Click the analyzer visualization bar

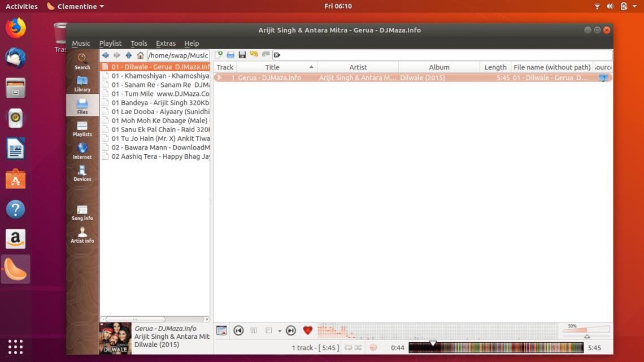[438, 331]
